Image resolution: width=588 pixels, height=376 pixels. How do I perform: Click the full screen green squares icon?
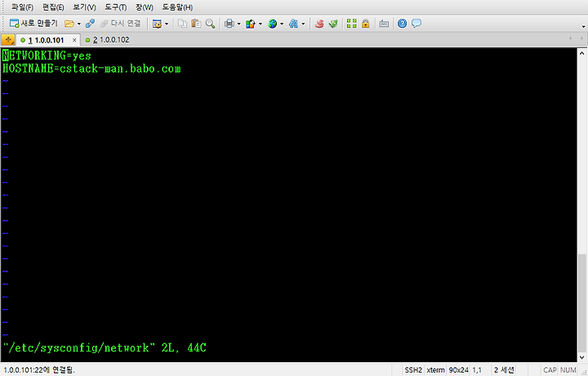[x=351, y=24]
